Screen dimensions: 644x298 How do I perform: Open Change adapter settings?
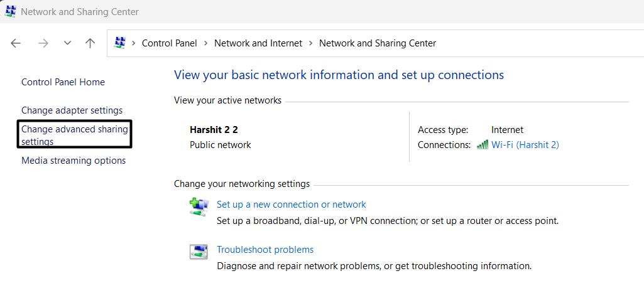pos(72,110)
